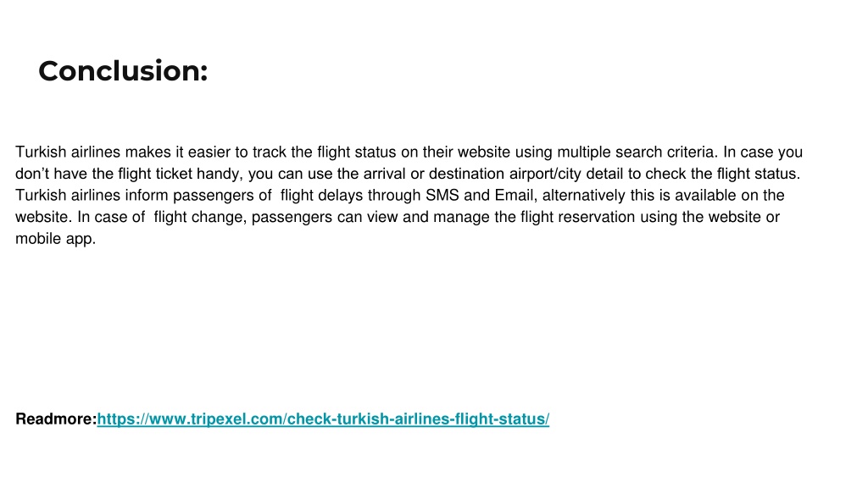
Task: Click the 'Conclusion:' heading
Action: tap(123, 71)
